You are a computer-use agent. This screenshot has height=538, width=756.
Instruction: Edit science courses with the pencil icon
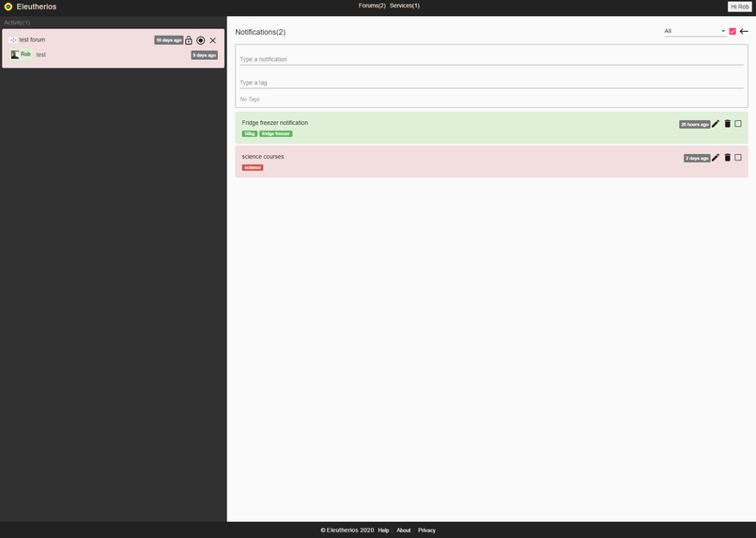click(716, 158)
